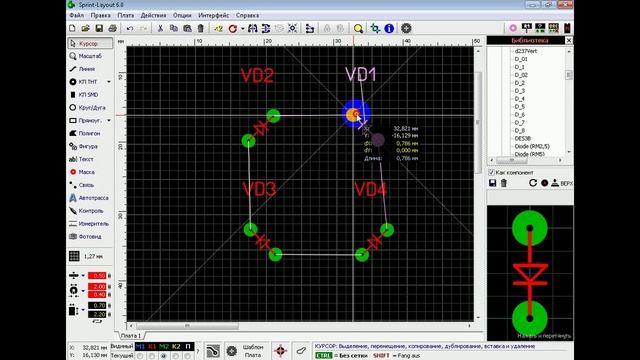Open the Действия menu
Viewport: 640px width, 360px height.
[153, 15]
